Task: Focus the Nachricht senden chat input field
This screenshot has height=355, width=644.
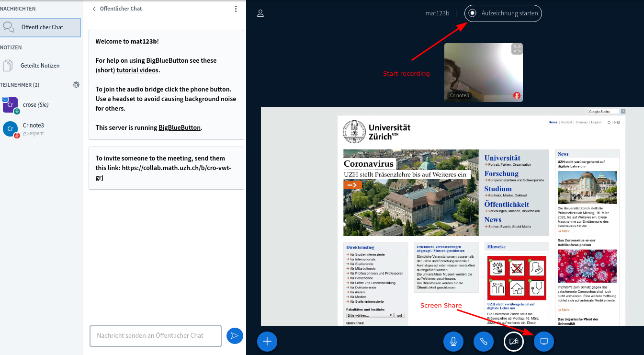Action: 156,336
